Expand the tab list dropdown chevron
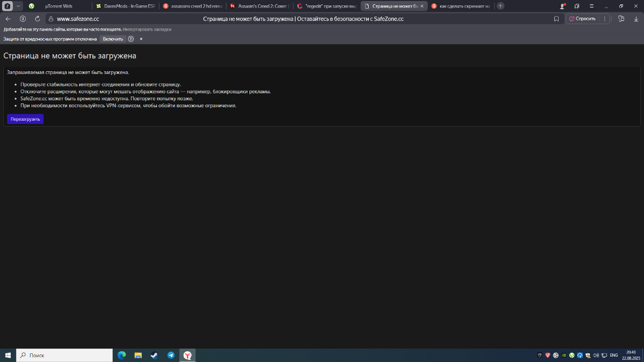The height and width of the screenshot is (362, 644). coord(18,6)
